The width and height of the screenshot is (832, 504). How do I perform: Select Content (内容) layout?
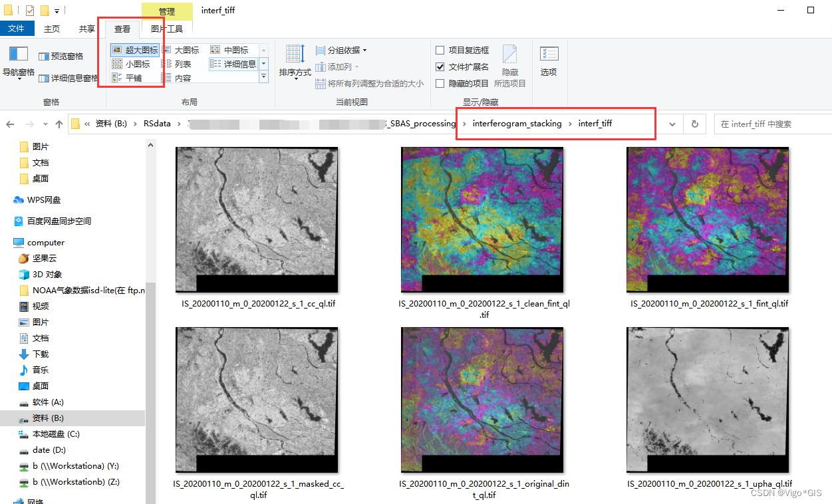176,78
